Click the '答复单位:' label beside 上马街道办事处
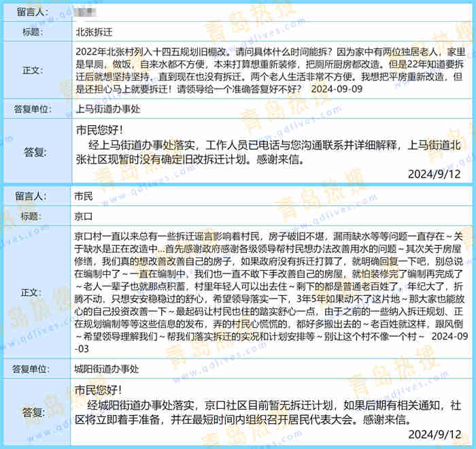 tap(33, 109)
